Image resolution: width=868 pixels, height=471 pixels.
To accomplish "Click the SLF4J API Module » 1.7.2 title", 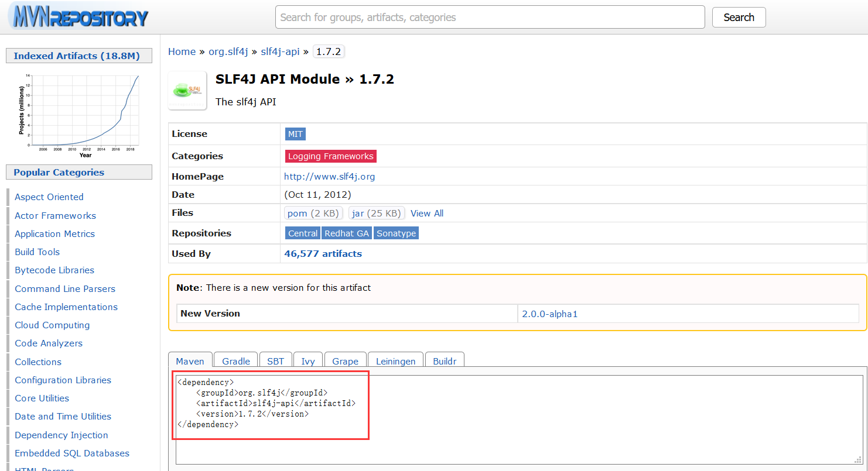I will point(305,79).
